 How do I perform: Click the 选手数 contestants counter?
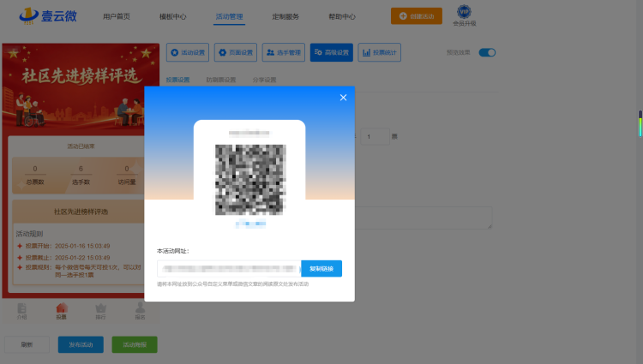(81, 176)
